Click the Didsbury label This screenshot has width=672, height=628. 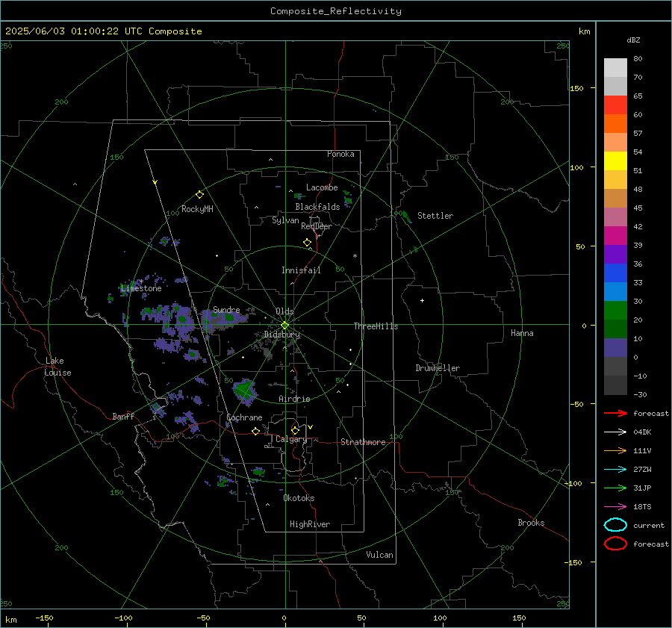[x=281, y=335]
